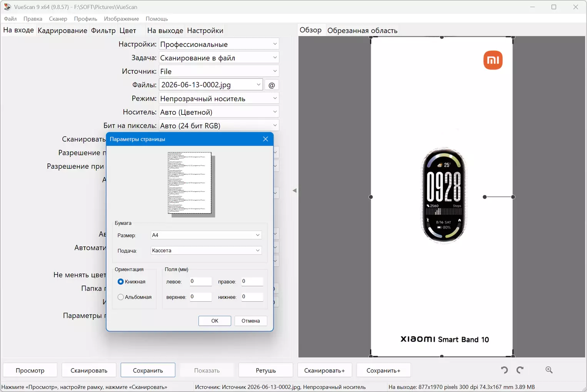Select the Обзор preview tab

(310, 30)
